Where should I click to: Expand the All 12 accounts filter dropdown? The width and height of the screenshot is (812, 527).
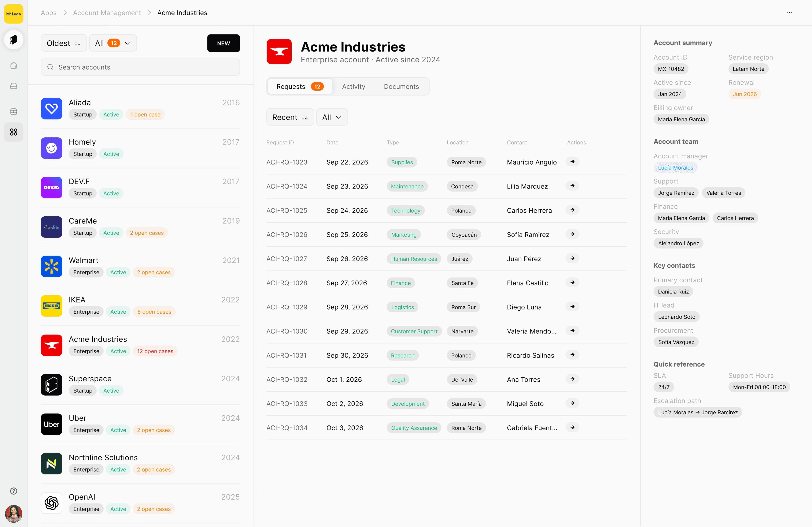pos(113,43)
